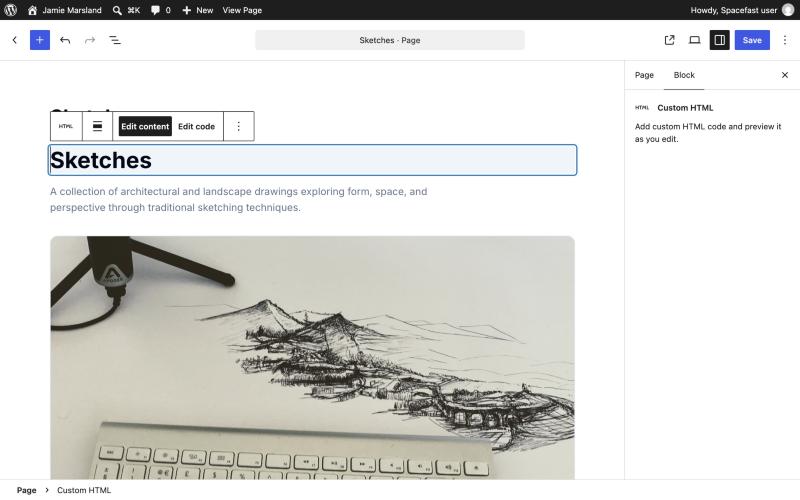The height and width of the screenshot is (500, 800).
Task: Select the Sketches heading block
Action: tap(312, 160)
